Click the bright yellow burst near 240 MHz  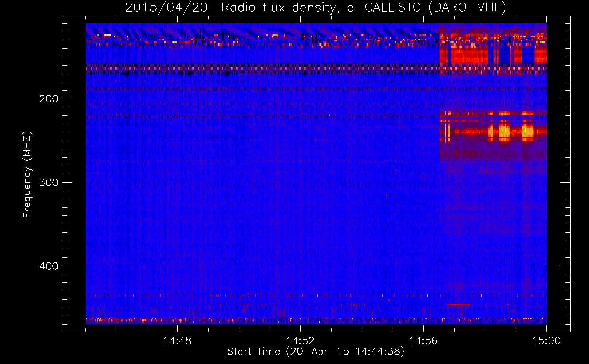504,131
